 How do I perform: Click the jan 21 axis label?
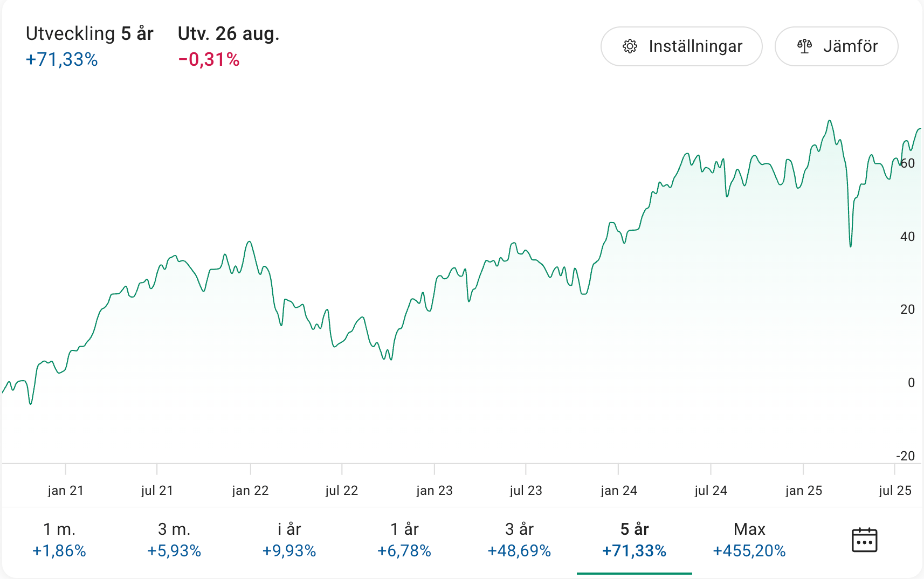coord(65,491)
